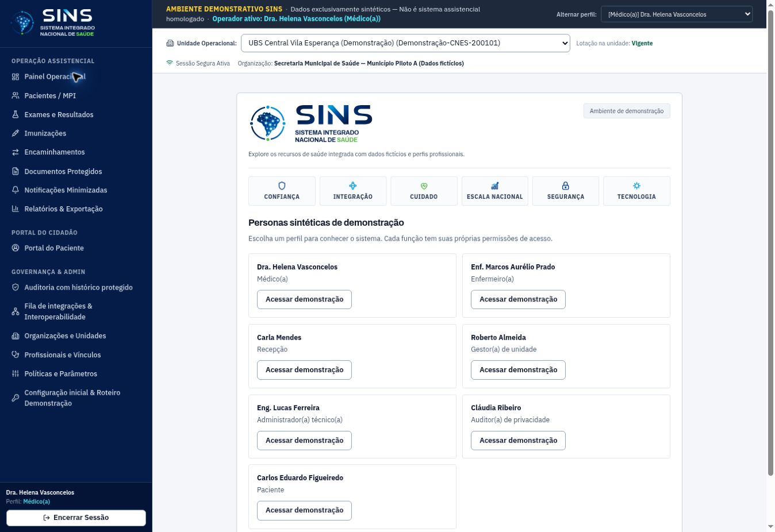
Task: Access demo for Cláudia Ribeiro
Action: pyautogui.click(x=518, y=441)
